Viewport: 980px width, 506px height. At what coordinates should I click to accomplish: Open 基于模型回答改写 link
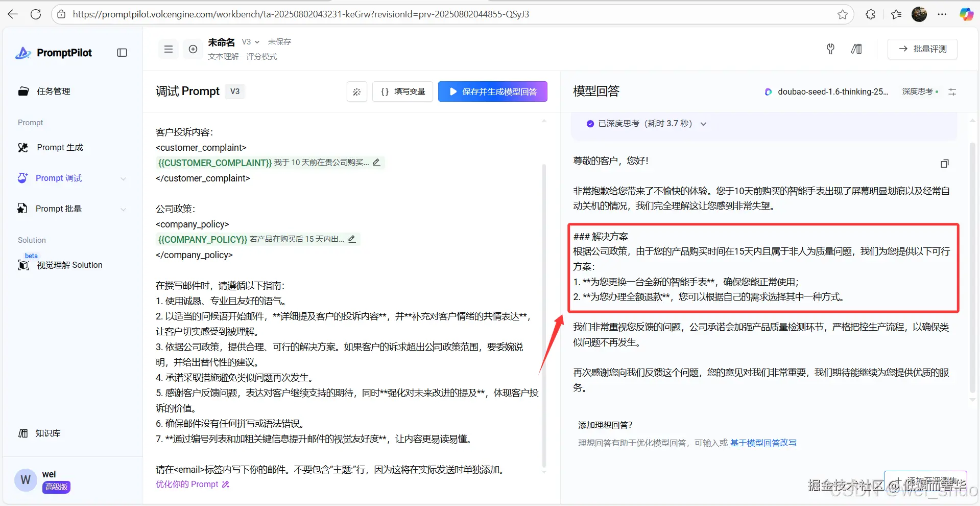(x=763, y=443)
